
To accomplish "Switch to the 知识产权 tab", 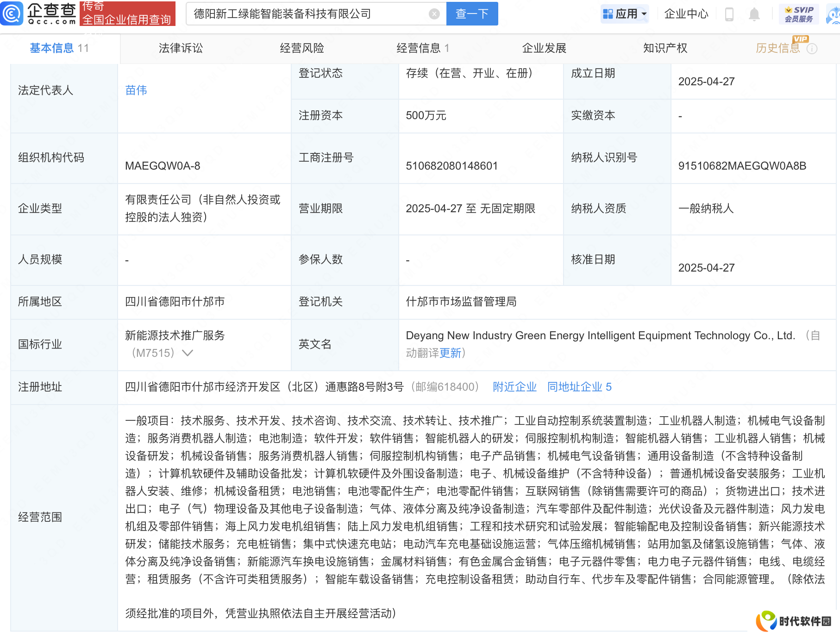I will pyautogui.click(x=665, y=48).
